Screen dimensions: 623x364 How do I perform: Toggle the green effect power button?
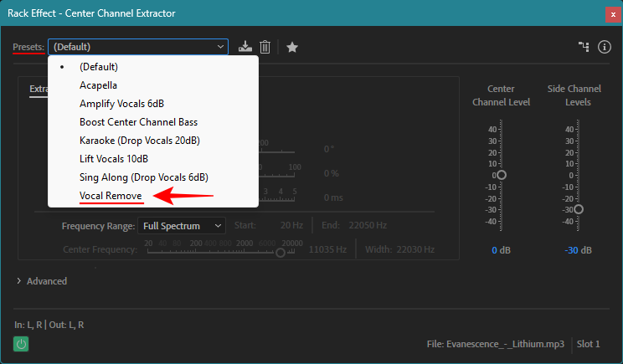click(21, 344)
